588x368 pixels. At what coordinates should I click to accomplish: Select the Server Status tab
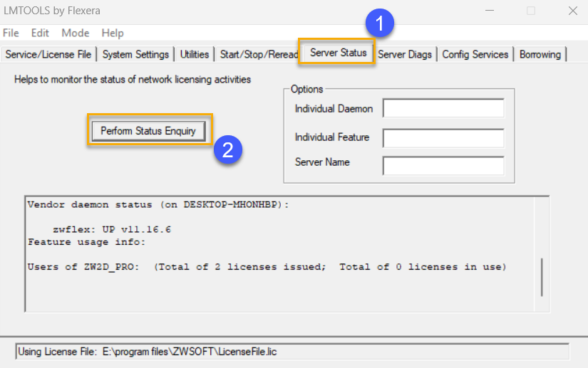[x=338, y=53]
